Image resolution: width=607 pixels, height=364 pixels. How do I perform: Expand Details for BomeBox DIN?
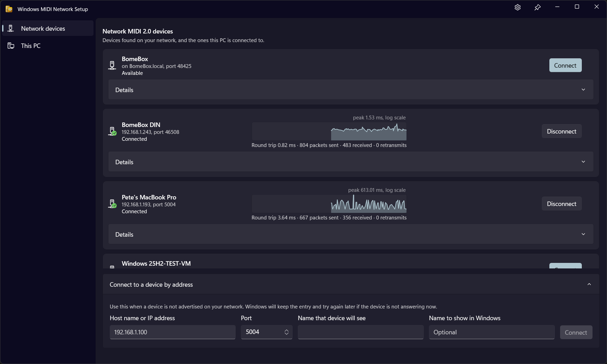coord(351,162)
